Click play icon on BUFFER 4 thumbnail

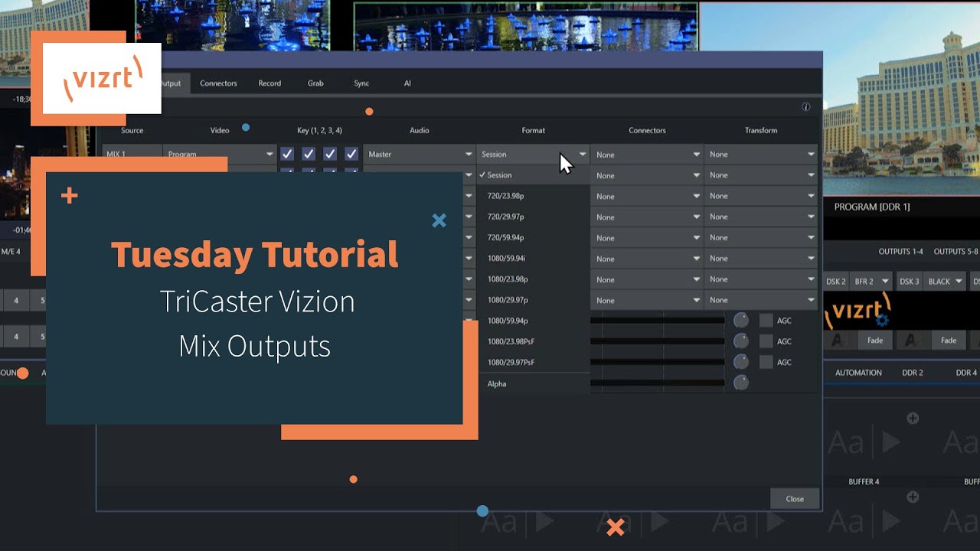pyautogui.click(x=890, y=442)
